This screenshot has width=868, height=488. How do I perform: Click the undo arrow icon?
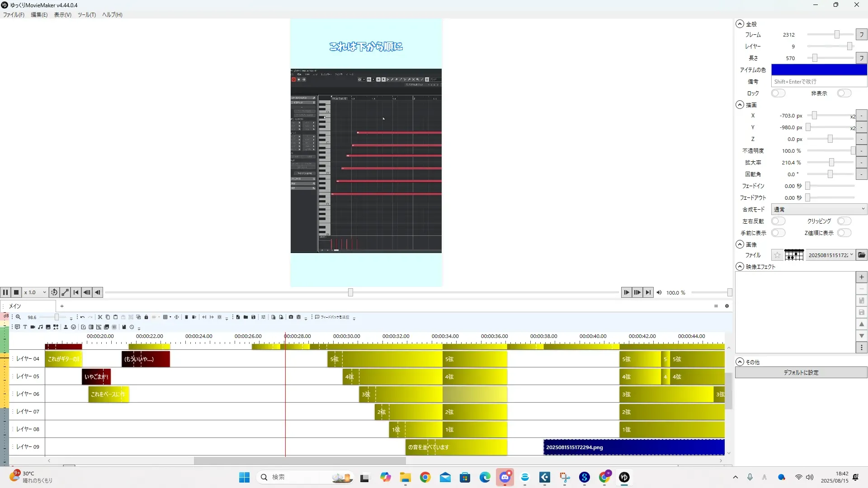(x=82, y=317)
